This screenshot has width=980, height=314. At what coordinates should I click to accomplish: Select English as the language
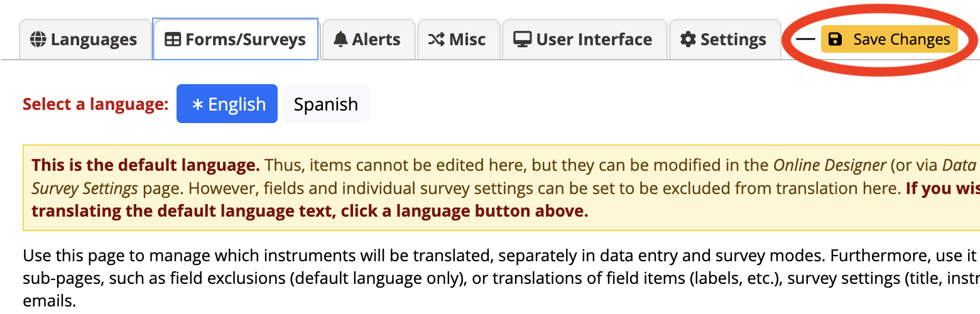tap(227, 104)
